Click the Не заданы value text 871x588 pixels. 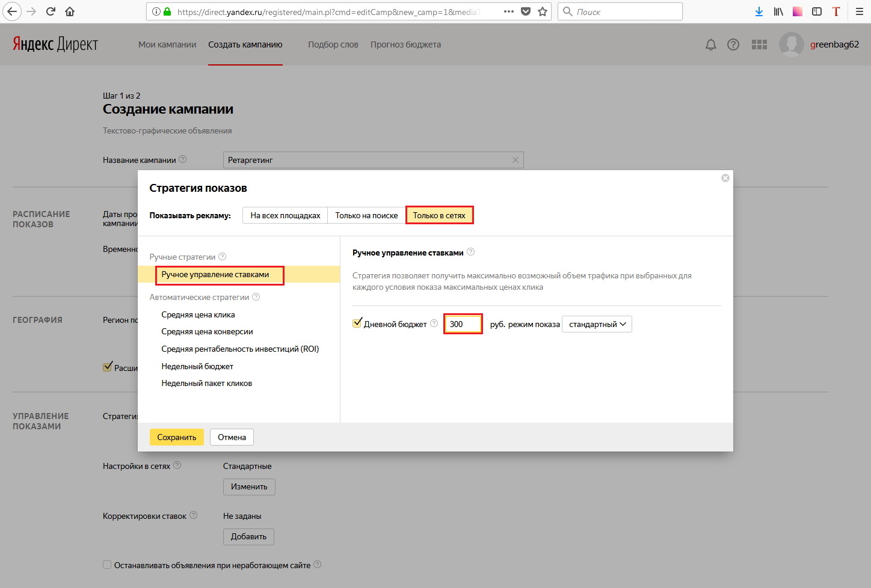click(242, 516)
